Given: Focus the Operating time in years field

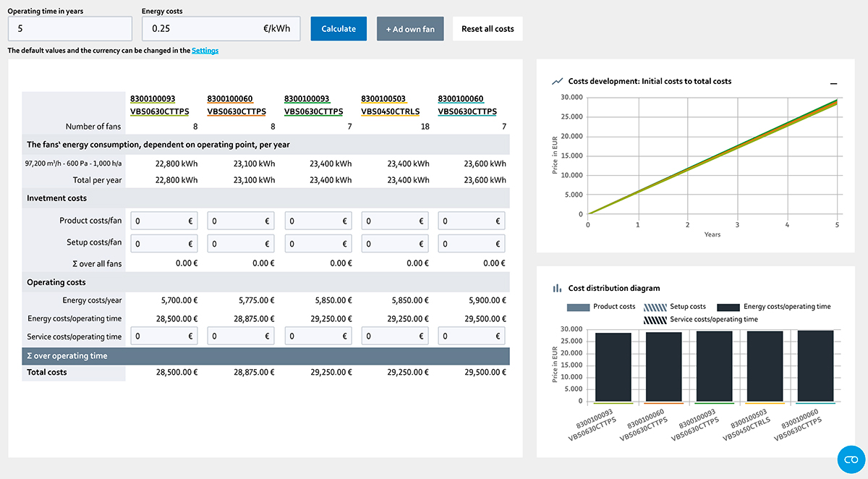Looking at the screenshot, I should [70, 29].
